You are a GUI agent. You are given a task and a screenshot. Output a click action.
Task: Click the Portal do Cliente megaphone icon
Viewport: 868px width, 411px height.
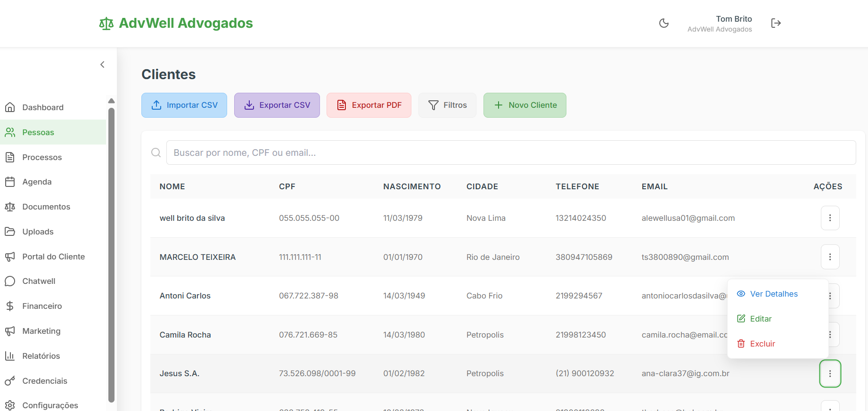(x=10, y=257)
